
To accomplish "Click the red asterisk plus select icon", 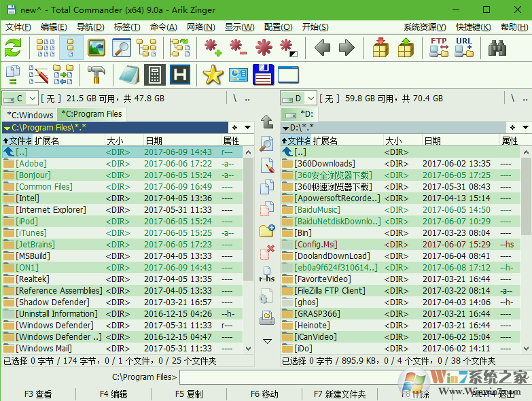I will click(x=213, y=48).
